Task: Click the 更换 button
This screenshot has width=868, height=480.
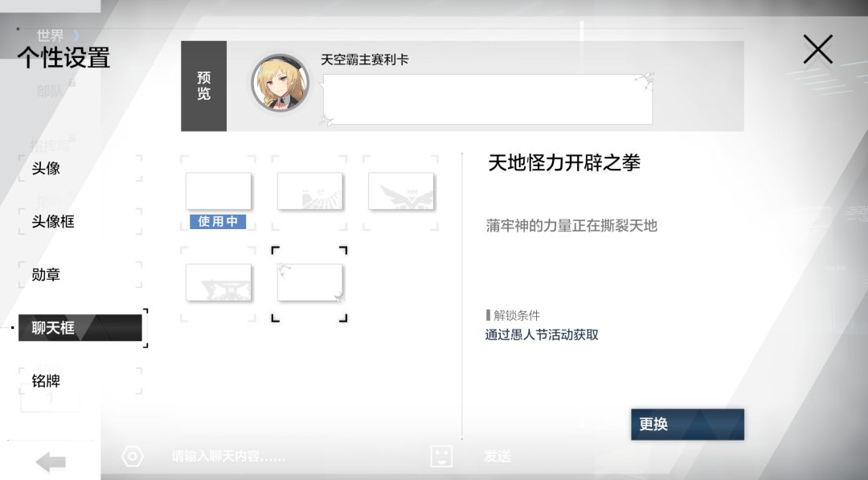Action: [x=687, y=425]
